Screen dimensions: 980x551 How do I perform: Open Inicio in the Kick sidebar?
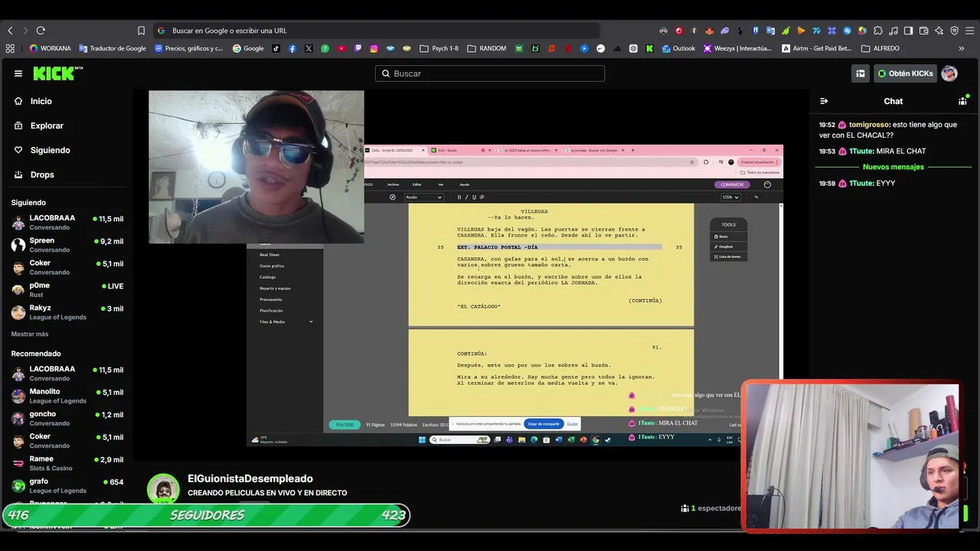point(33,101)
